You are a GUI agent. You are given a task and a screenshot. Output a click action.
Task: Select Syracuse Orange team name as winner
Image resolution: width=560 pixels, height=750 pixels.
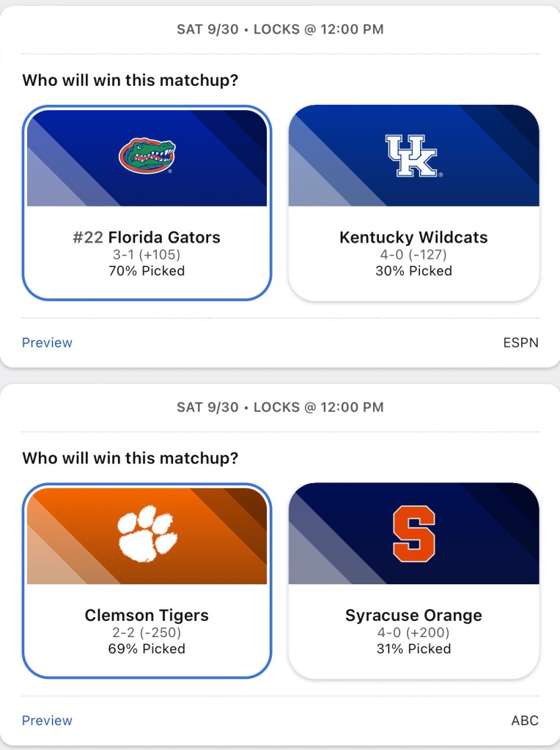(413, 615)
